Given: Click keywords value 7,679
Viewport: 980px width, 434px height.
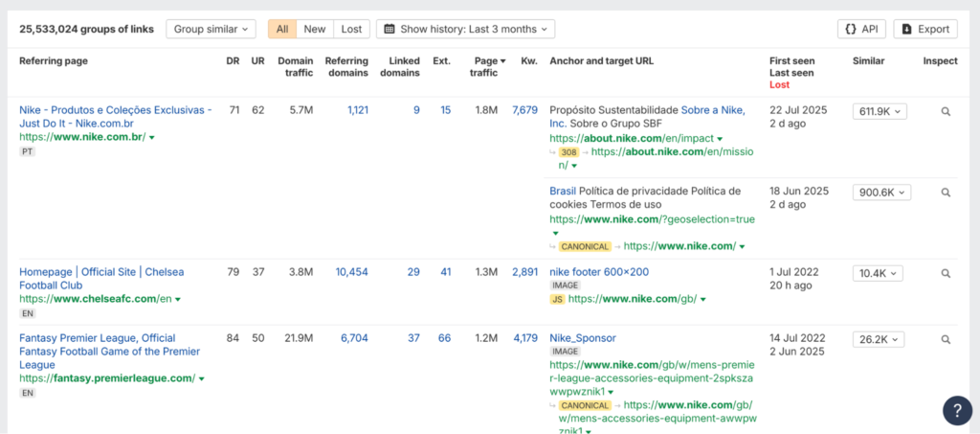Looking at the screenshot, I should pos(524,110).
